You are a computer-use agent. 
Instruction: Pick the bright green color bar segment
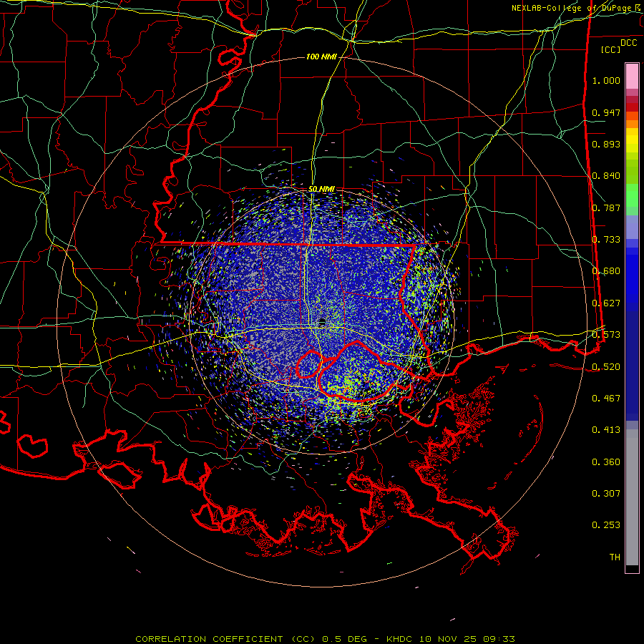(632, 195)
